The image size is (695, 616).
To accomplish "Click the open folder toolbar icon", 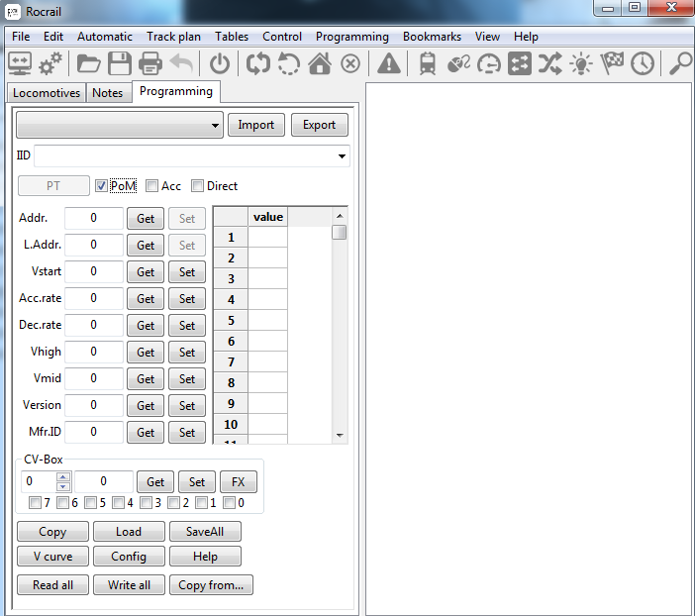I will coord(89,63).
